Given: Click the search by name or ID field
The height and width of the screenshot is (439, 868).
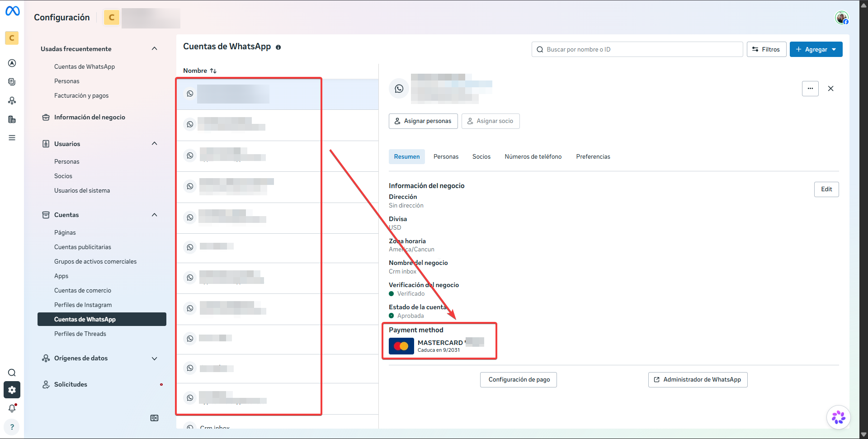Looking at the screenshot, I should tap(637, 49).
